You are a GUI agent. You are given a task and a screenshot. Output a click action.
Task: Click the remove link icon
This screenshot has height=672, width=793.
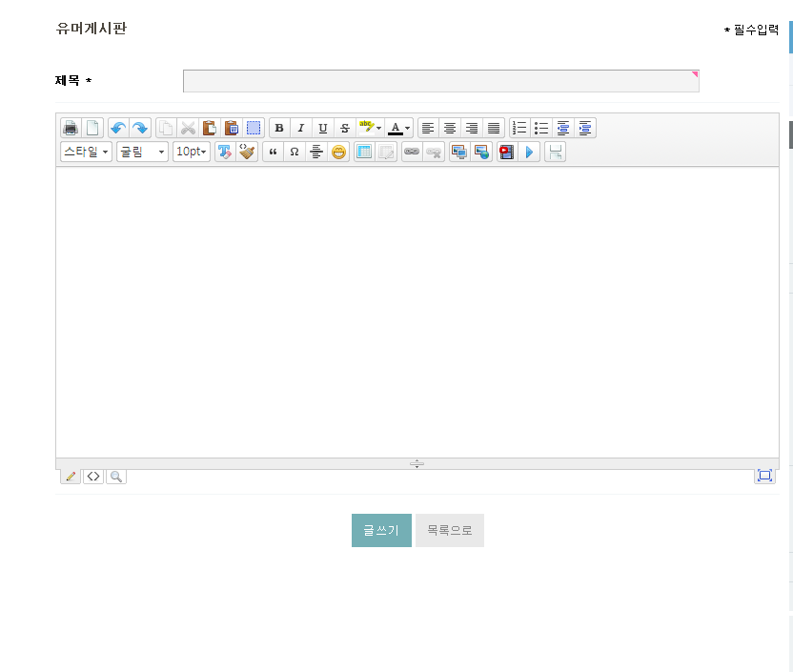pos(434,152)
